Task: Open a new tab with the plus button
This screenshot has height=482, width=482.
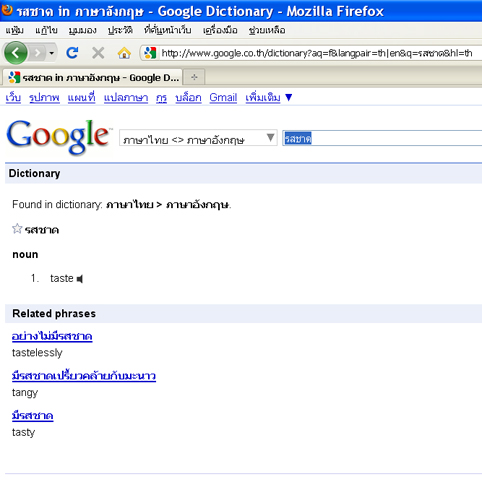Action: (x=194, y=77)
